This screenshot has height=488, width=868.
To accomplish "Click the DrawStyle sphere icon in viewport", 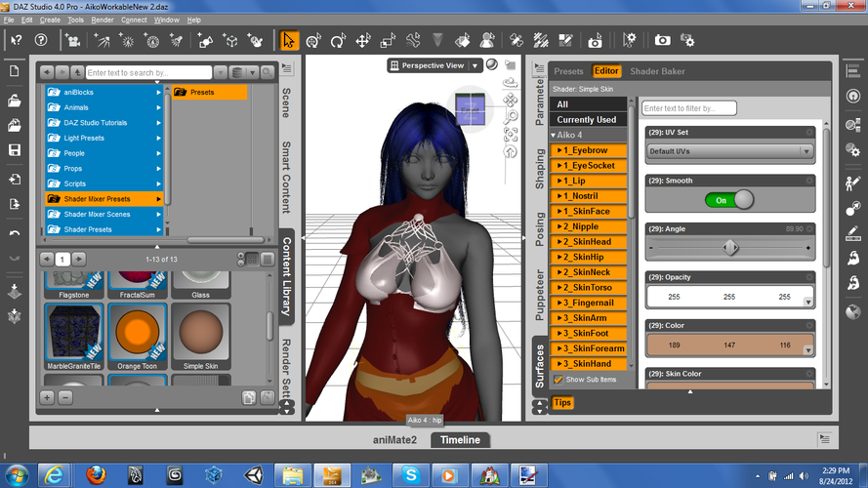I will click(491, 64).
